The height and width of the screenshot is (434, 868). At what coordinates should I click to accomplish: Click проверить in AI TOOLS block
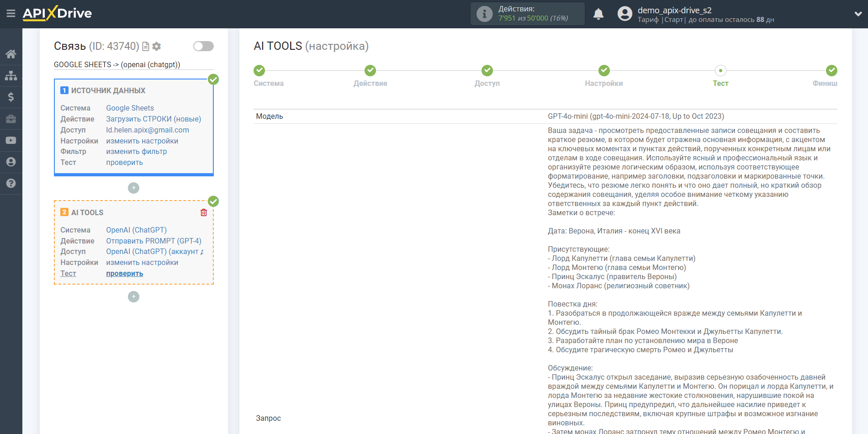pyautogui.click(x=124, y=273)
